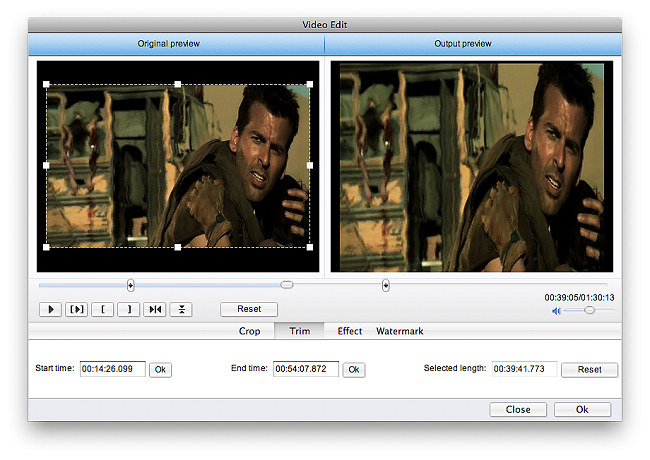Click Reset button beside the playback controls
The width and height of the screenshot is (650, 460).
point(249,309)
